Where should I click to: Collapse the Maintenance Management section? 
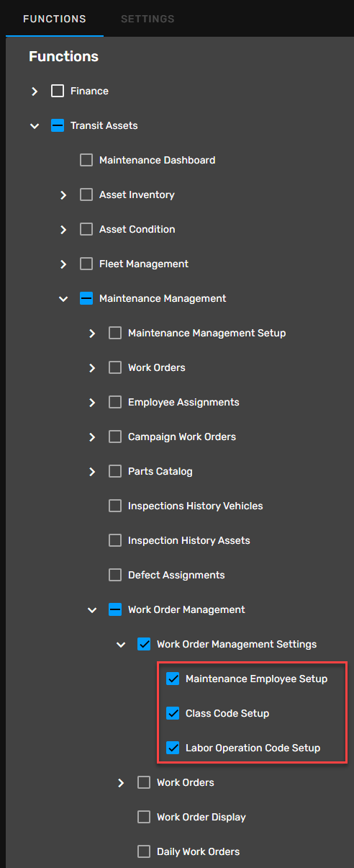click(x=63, y=299)
